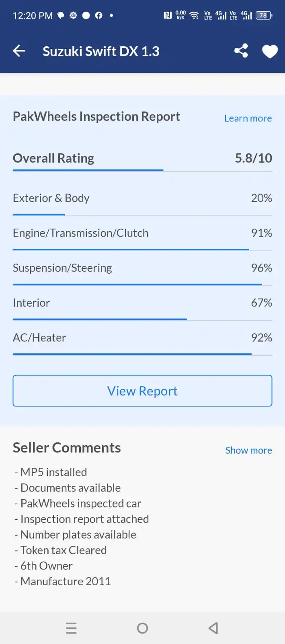Screen dimensions: 285x644
Task: Tap the Suzuki Swift DX 1.3 title
Action: tap(101, 52)
